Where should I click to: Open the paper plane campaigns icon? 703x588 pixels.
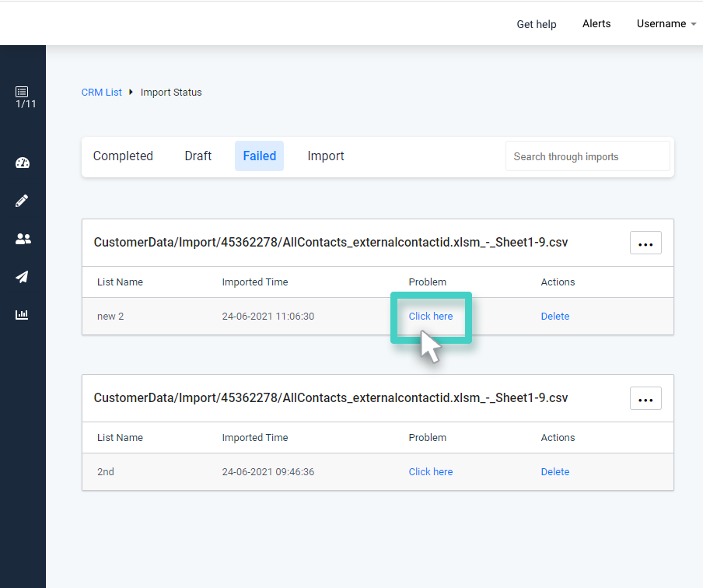coord(22,277)
